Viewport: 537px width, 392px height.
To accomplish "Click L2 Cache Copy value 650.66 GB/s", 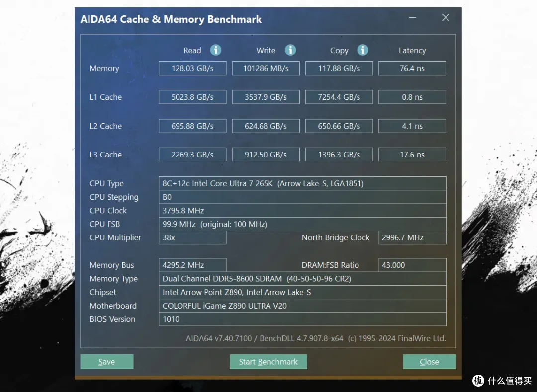I will [x=339, y=126].
